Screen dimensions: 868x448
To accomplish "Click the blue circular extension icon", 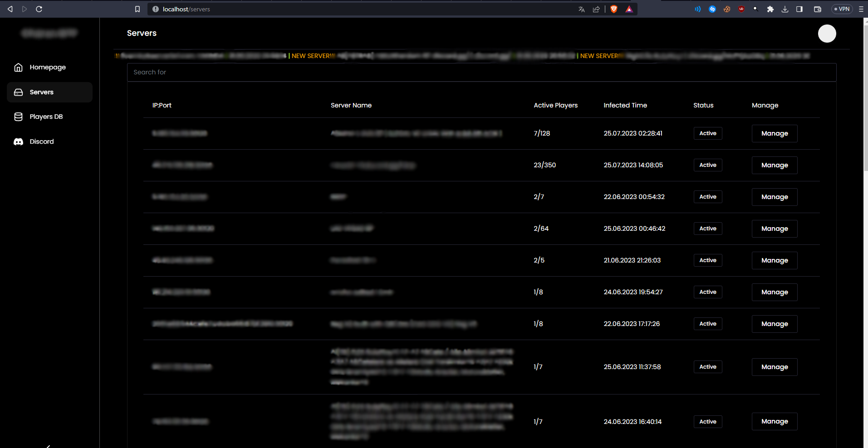I will pyautogui.click(x=712, y=9).
